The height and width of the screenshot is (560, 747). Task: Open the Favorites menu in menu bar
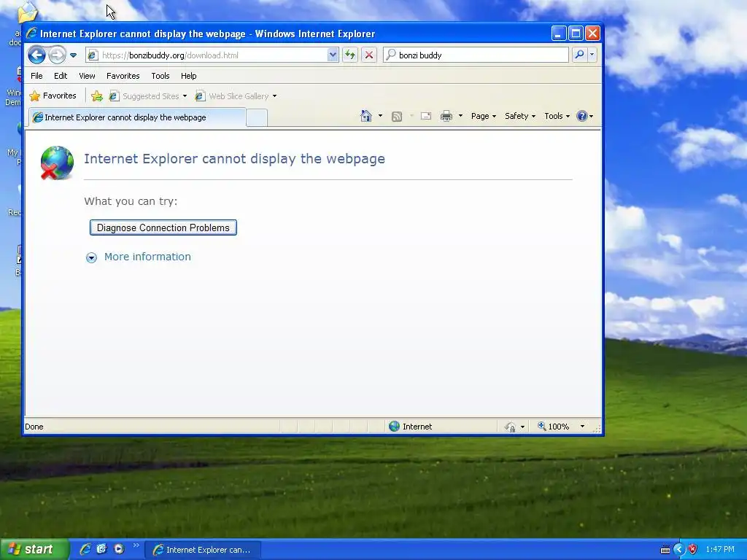123,76
